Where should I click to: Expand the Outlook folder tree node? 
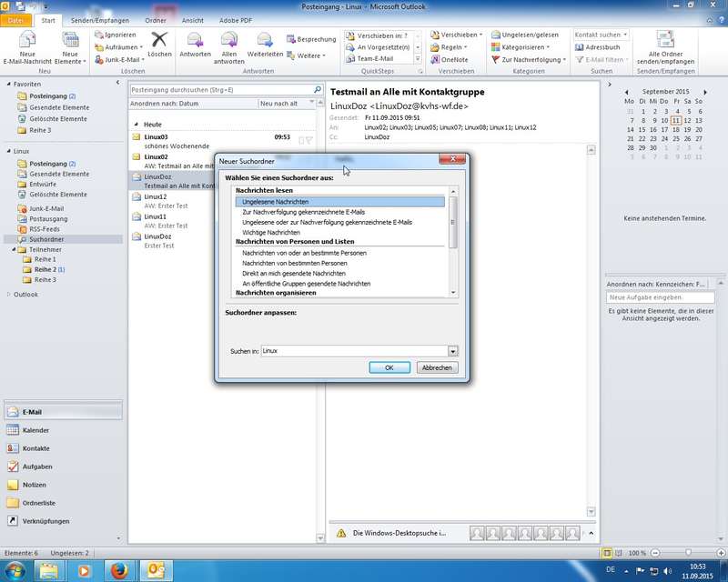(x=8, y=294)
